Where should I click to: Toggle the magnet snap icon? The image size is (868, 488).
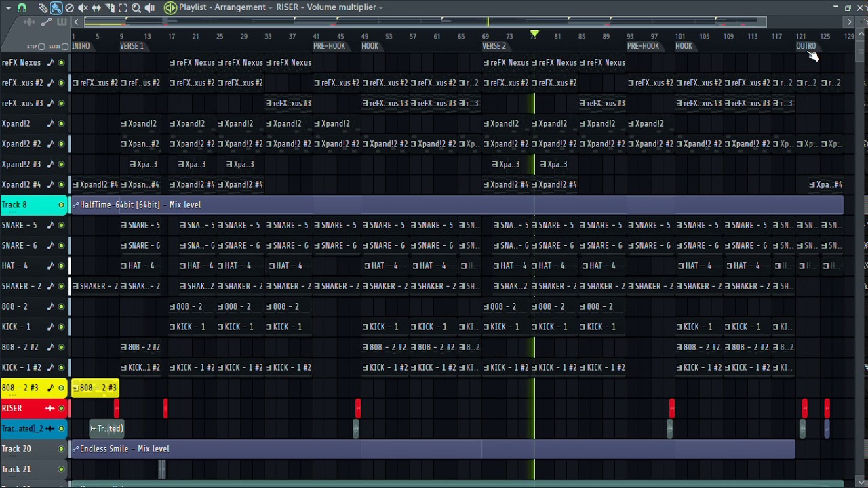(22, 7)
